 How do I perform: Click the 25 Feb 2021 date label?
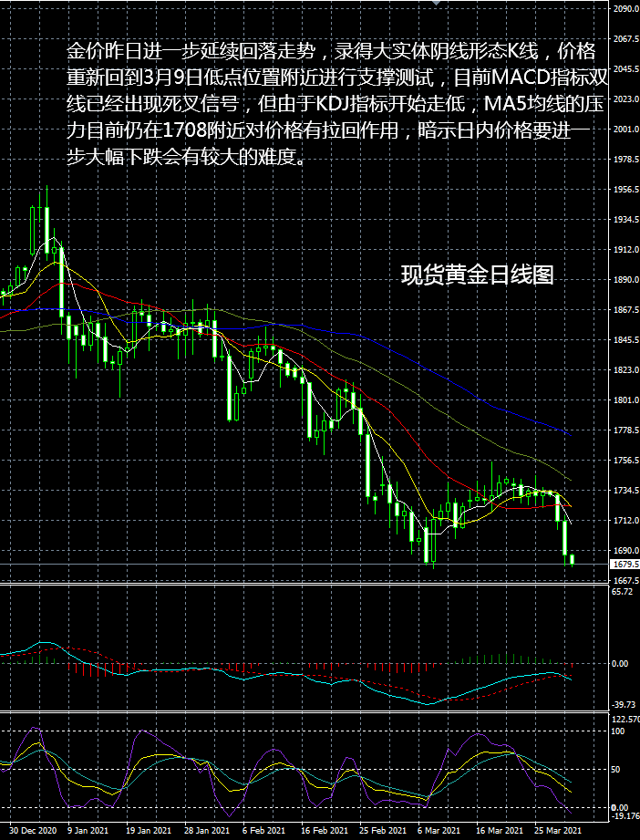pos(383,831)
